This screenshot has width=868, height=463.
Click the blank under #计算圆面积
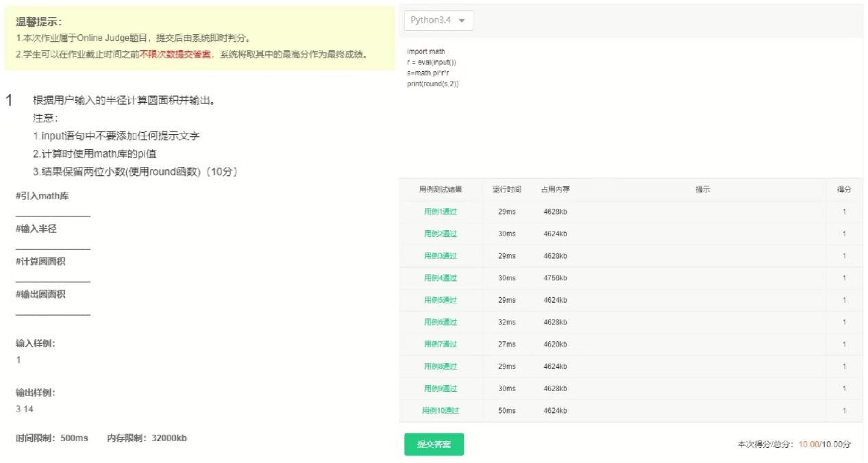[x=53, y=280]
